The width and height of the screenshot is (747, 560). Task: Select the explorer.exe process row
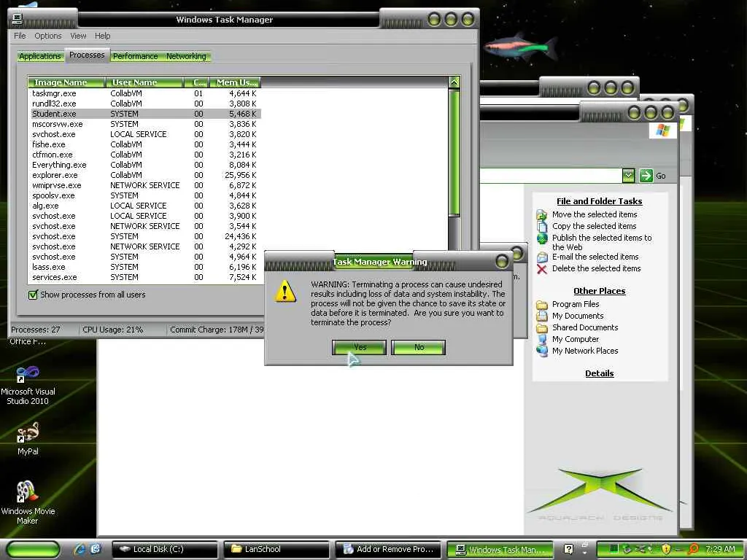pos(144,175)
